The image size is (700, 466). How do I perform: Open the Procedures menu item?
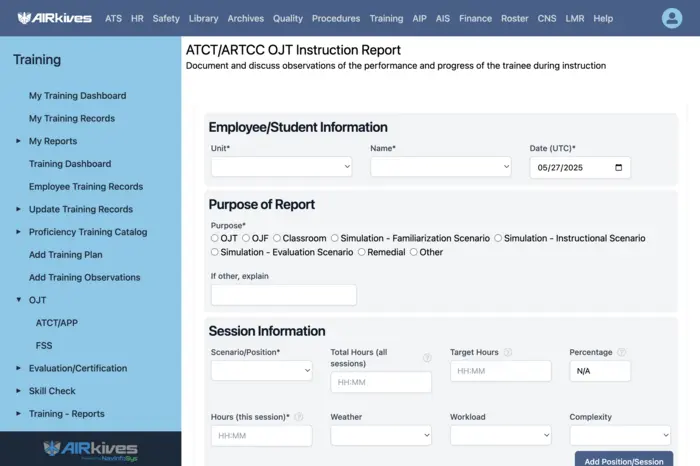pos(336,18)
